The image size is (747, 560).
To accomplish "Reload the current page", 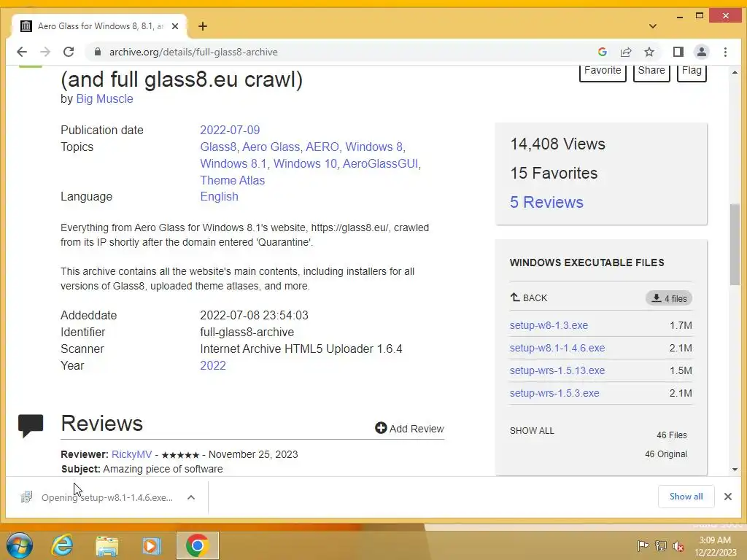I will coord(69,52).
